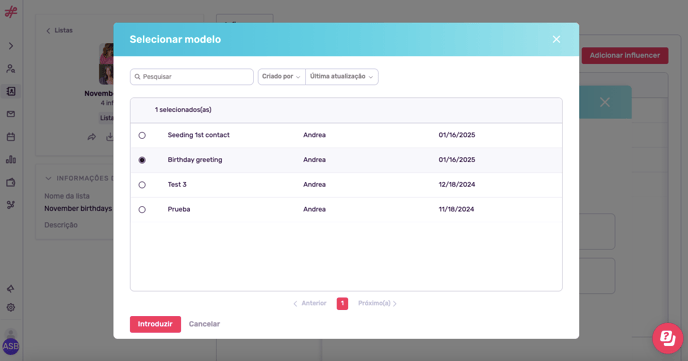Open the influencer search icon in the sidebar
The height and width of the screenshot is (361, 688).
click(x=11, y=69)
